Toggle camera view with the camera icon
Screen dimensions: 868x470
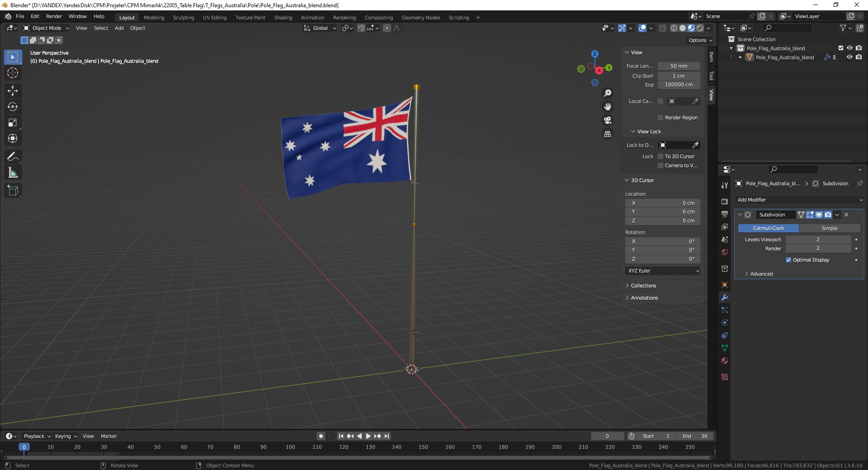click(608, 120)
